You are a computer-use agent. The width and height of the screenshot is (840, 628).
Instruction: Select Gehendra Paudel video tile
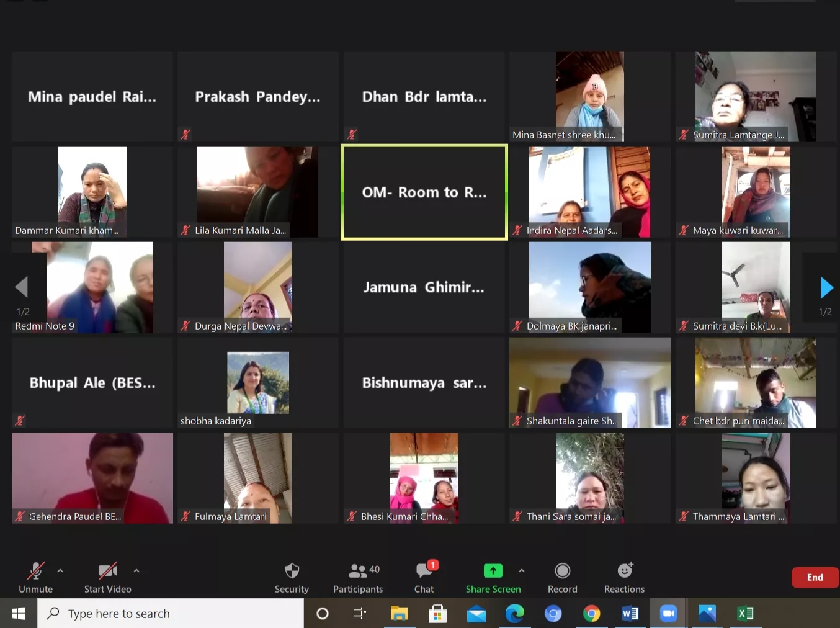tap(92, 478)
